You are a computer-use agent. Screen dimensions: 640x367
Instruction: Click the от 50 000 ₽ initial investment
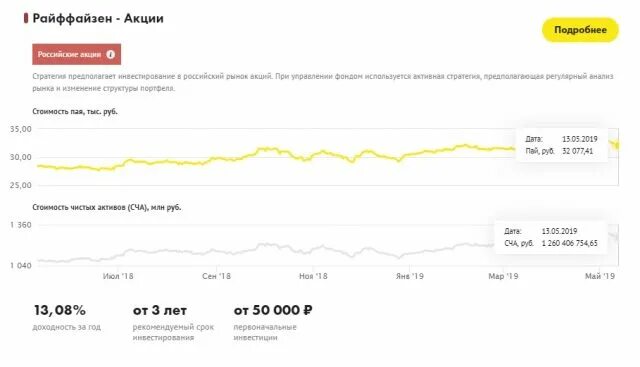click(x=273, y=311)
